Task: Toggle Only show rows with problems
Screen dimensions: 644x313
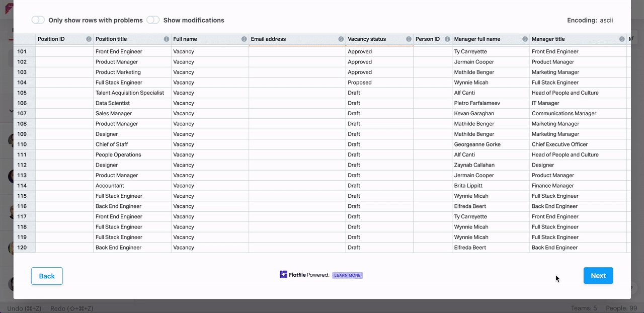Action: click(38, 20)
